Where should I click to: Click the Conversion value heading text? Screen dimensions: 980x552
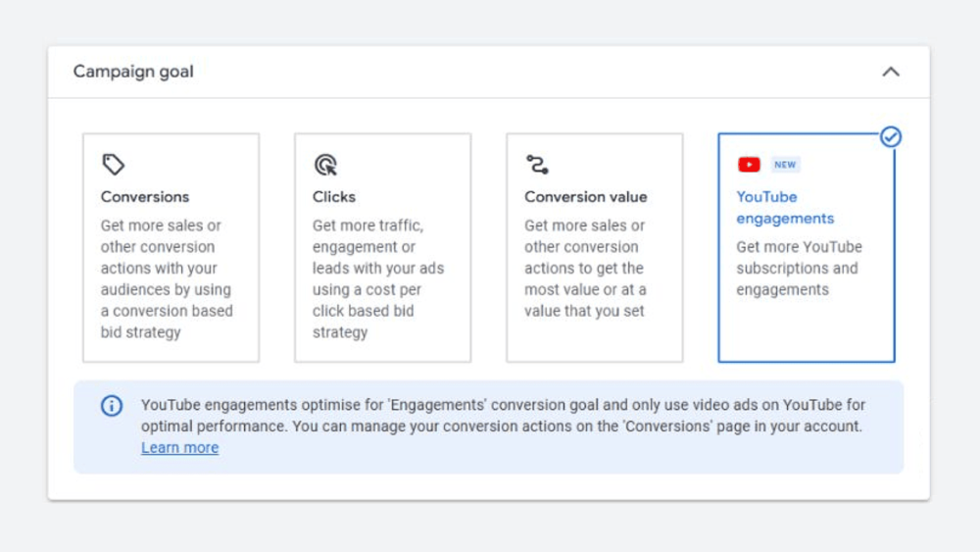tap(586, 197)
